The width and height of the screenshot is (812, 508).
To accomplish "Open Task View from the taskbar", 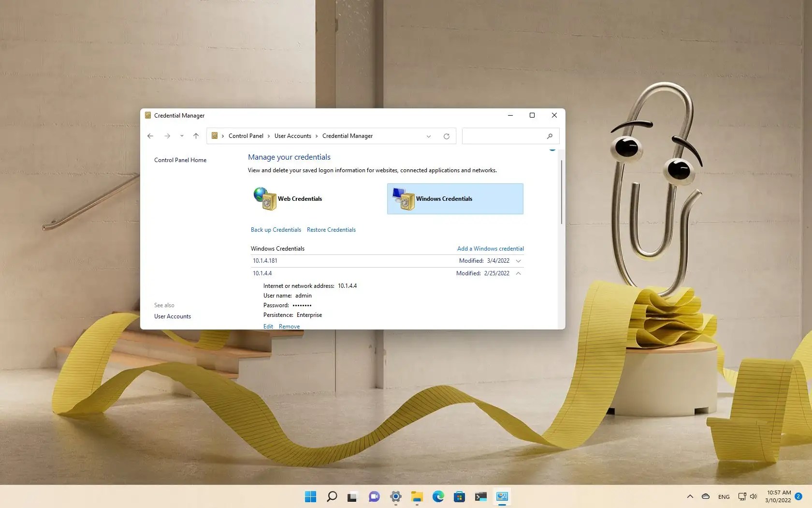I will click(x=352, y=496).
